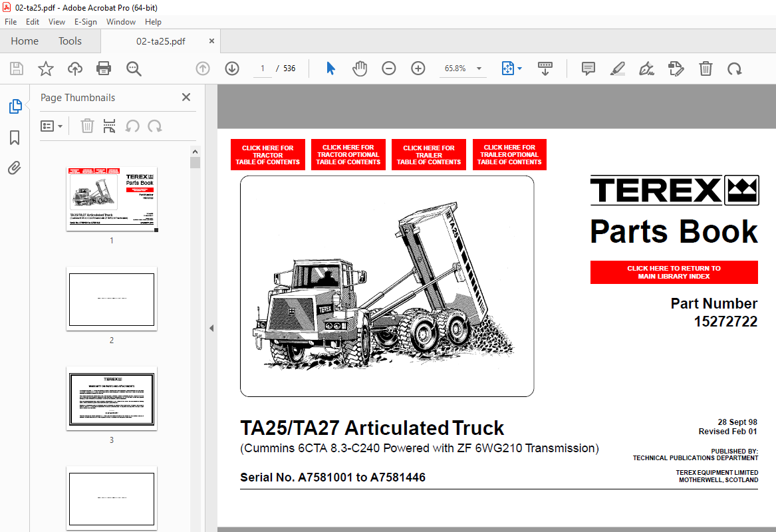Click the zoom percentage field
This screenshot has width=776, height=532.
(x=455, y=68)
